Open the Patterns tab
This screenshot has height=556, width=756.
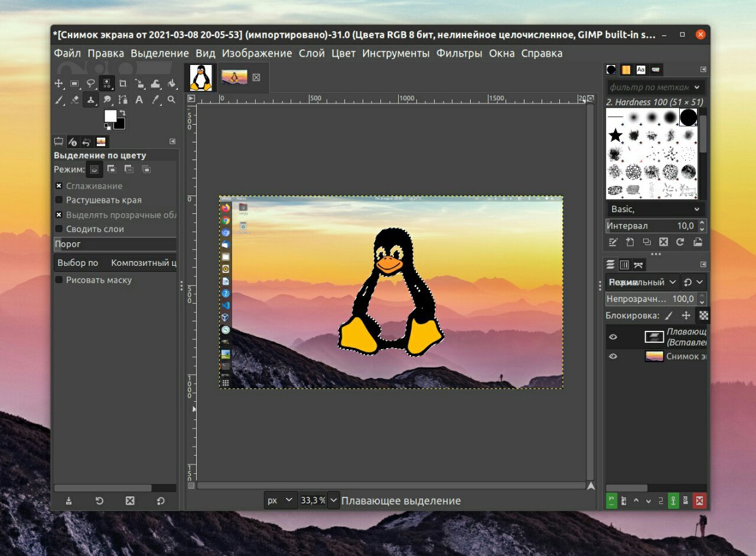[626, 70]
